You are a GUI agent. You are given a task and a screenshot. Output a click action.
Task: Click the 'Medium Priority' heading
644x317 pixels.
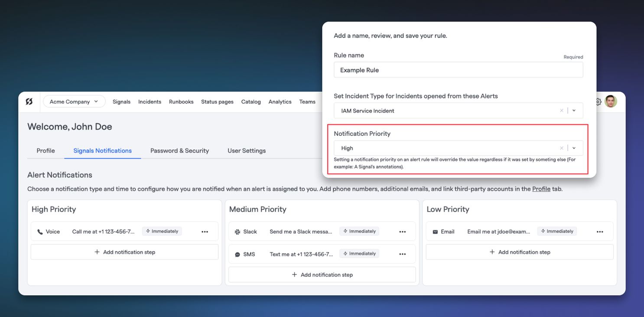258,209
